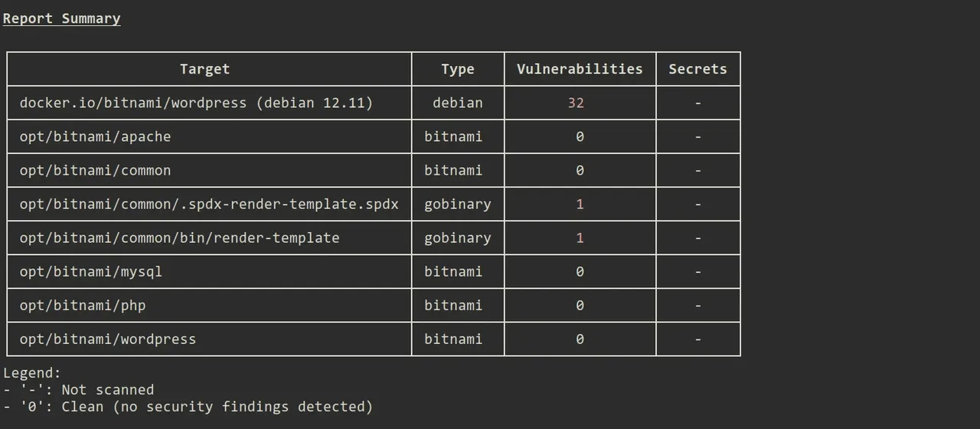Click opt/bitnami/apache target row
The image size is (980, 429).
95,136
